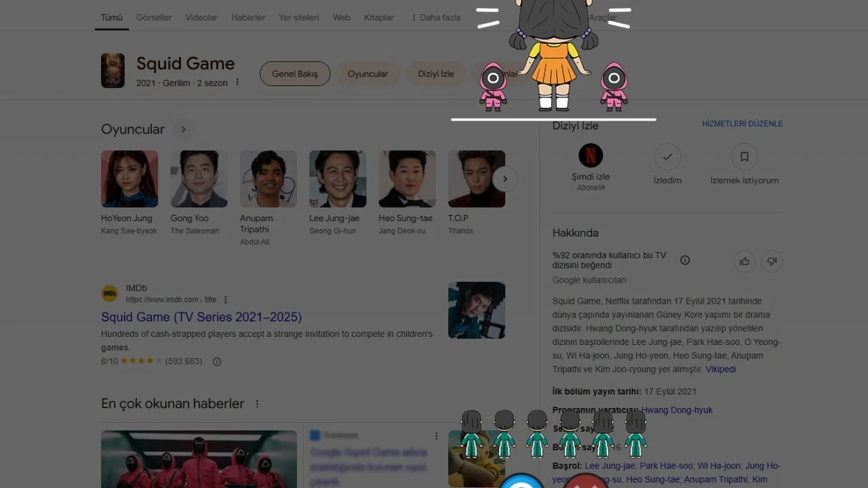Click the thumbs up like icon

click(745, 261)
